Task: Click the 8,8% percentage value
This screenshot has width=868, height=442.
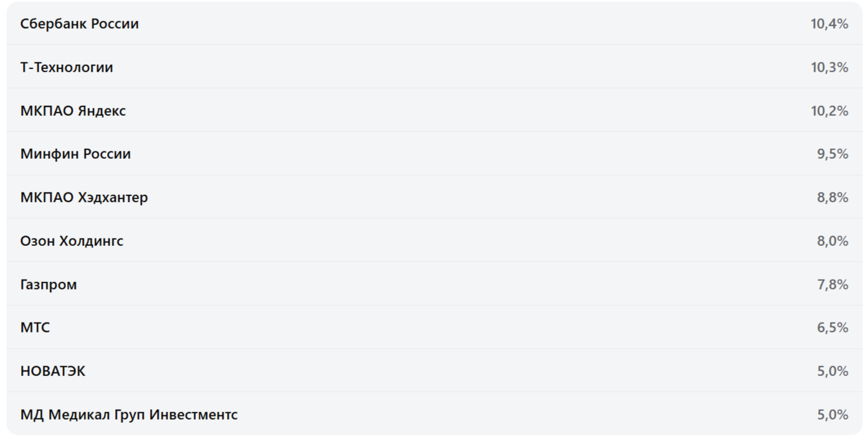Action: pos(833,197)
